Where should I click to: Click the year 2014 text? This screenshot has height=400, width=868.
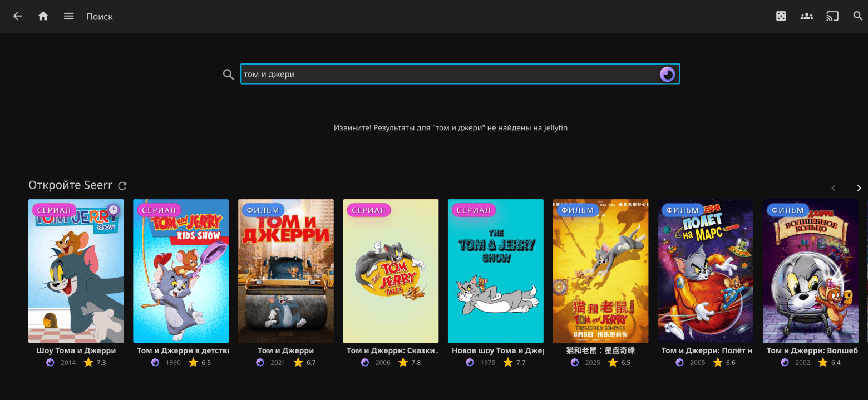pyautogui.click(x=68, y=363)
